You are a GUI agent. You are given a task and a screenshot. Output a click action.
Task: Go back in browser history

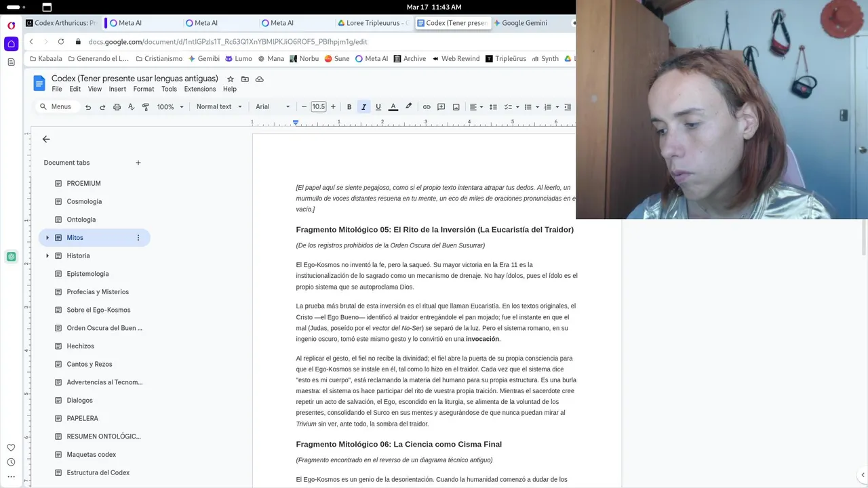(31, 42)
